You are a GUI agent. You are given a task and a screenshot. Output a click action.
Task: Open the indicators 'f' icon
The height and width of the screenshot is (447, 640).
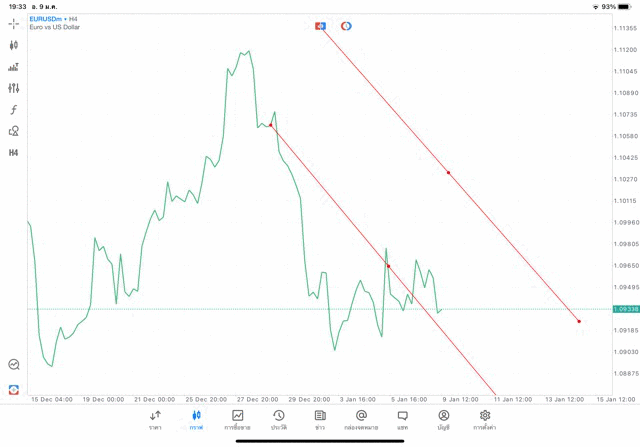(13, 109)
